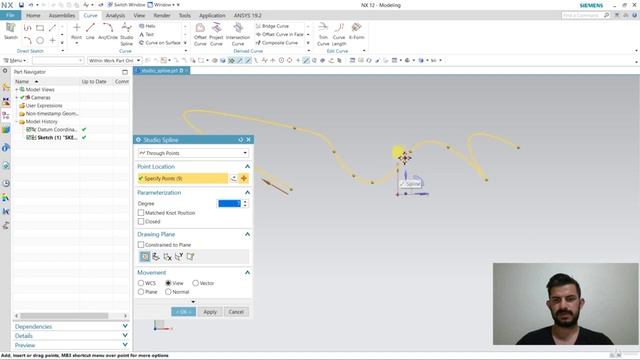
Task: Open the Sketch tool in the ribbon
Action: tap(11, 31)
